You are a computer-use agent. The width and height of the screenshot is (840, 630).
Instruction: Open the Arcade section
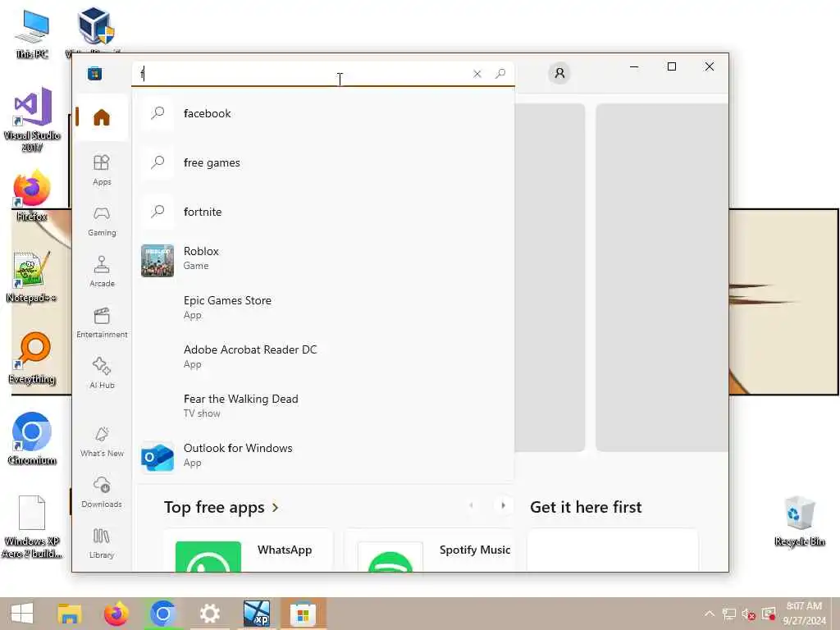click(101, 272)
